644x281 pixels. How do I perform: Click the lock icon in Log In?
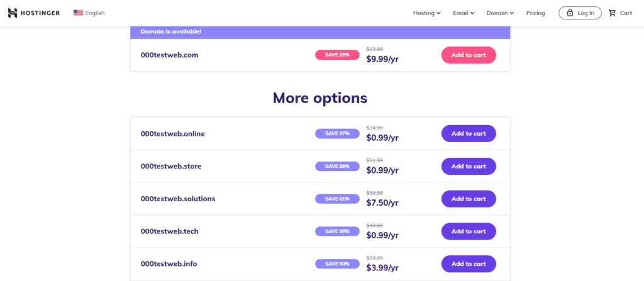[570, 13]
